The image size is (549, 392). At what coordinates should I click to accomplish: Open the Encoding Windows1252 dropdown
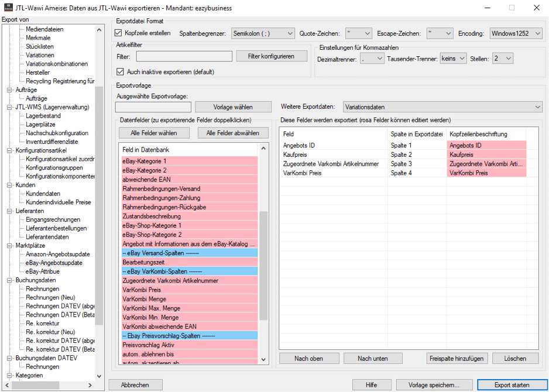[516, 33]
